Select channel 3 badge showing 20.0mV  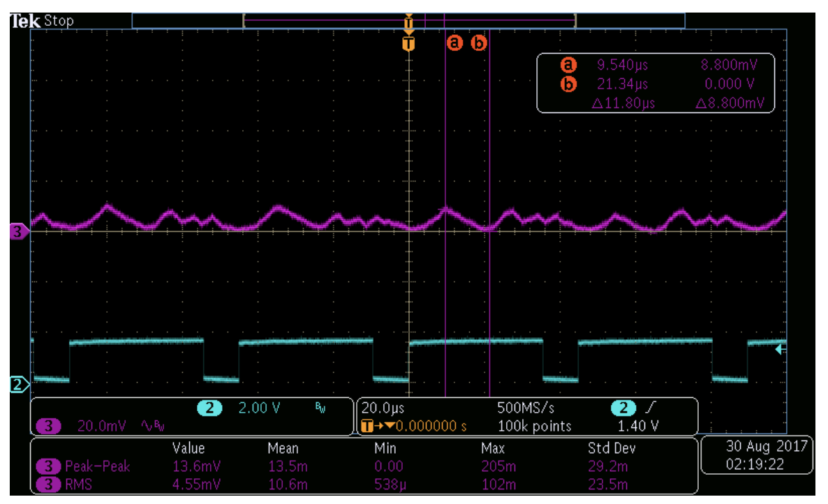[x=48, y=425]
